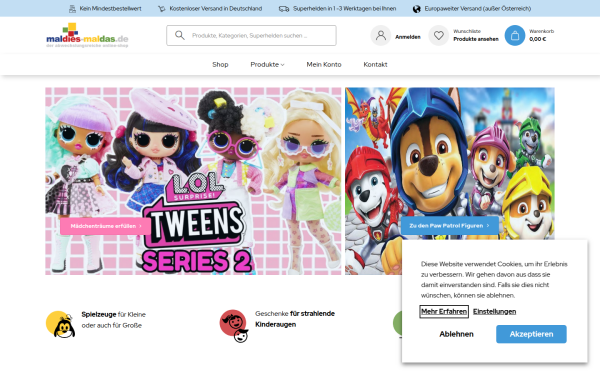The width and height of the screenshot is (600, 375).
Task: Click 'Europaweiter Versand (außer Österreich)' text
Action: coord(478,8)
